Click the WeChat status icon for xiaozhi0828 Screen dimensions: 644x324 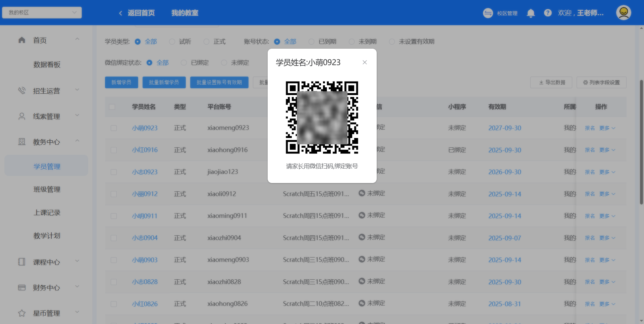[x=362, y=281]
